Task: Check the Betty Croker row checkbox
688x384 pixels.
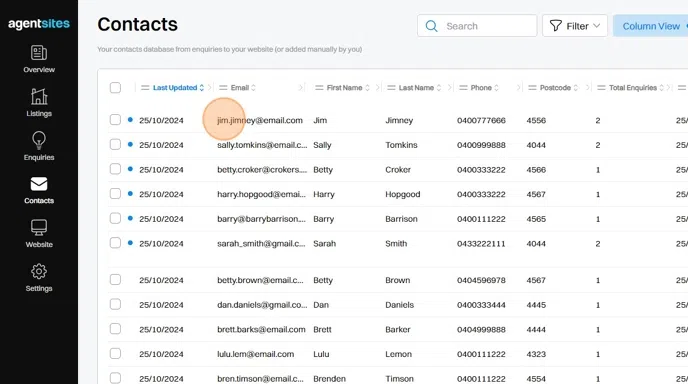Action: [x=115, y=169]
